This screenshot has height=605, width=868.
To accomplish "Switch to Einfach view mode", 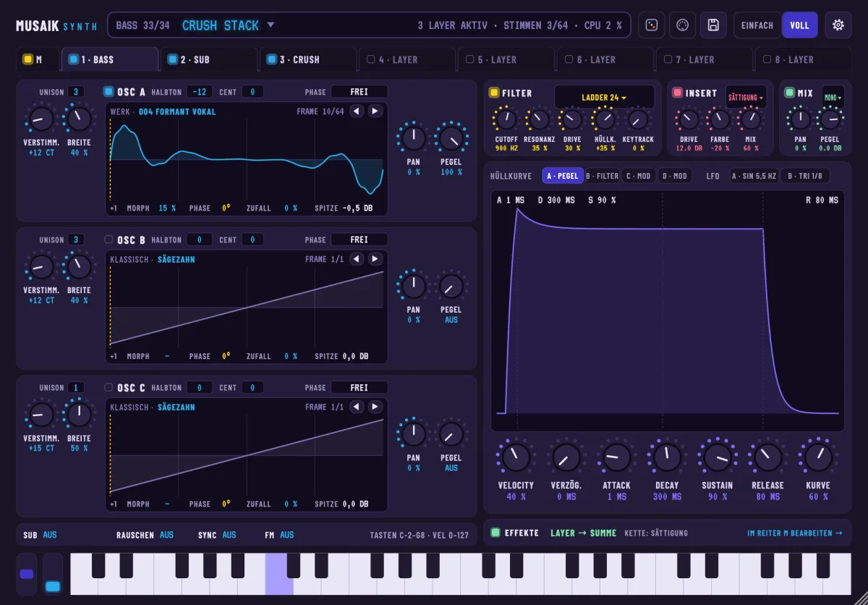I will [x=757, y=25].
